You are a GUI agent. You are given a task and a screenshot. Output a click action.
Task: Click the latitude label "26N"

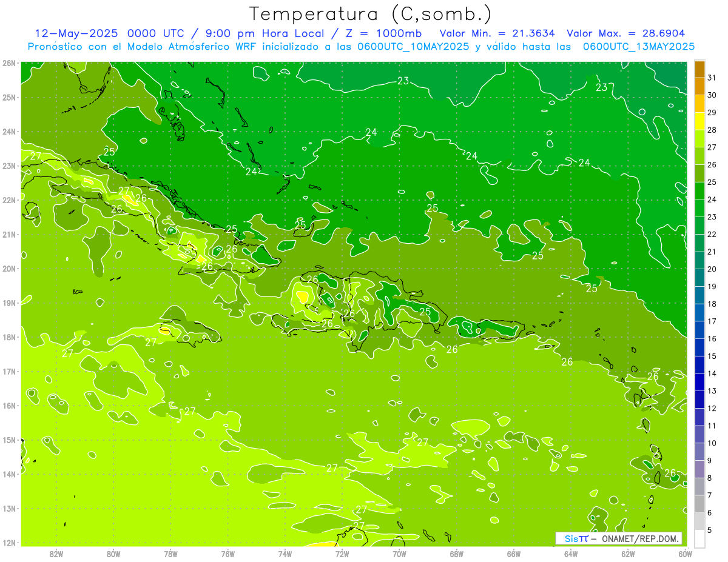tap(9, 63)
